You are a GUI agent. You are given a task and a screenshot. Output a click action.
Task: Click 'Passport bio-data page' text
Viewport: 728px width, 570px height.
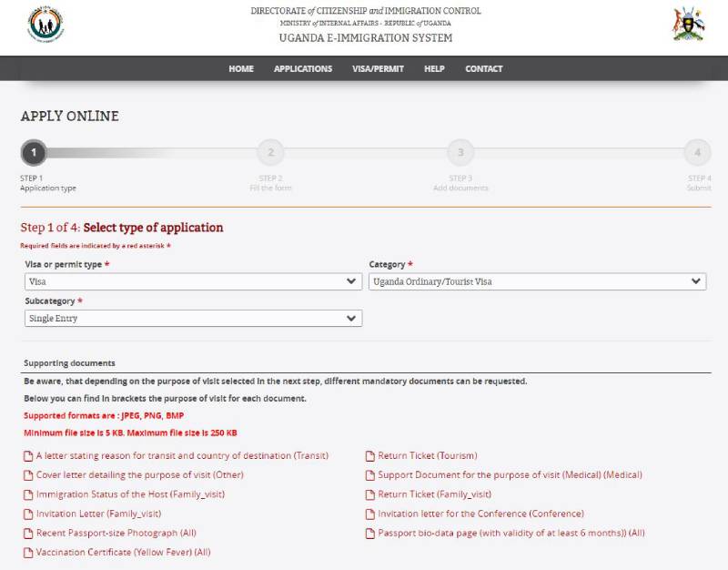(427, 533)
